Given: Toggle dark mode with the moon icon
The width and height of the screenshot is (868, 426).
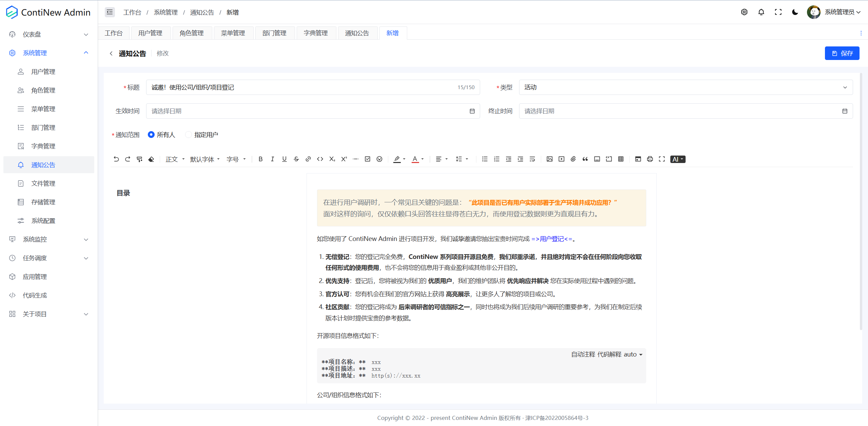Looking at the screenshot, I should point(795,12).
